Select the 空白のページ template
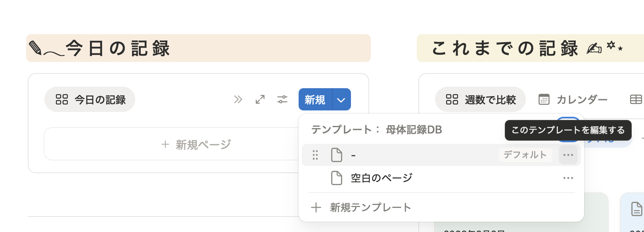Screen dimensions: 644x232 tap(381, 178)
